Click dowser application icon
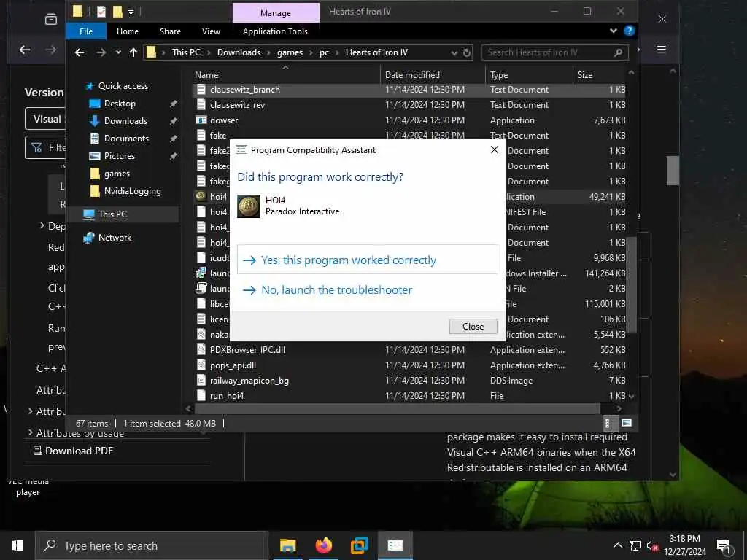 pyautogui.click(x=201, y=120)
